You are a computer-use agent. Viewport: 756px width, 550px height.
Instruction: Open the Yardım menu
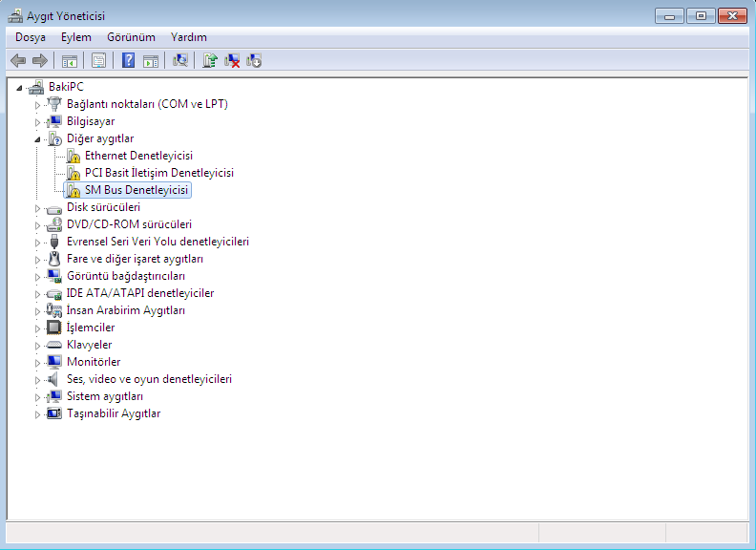(188, 37)
